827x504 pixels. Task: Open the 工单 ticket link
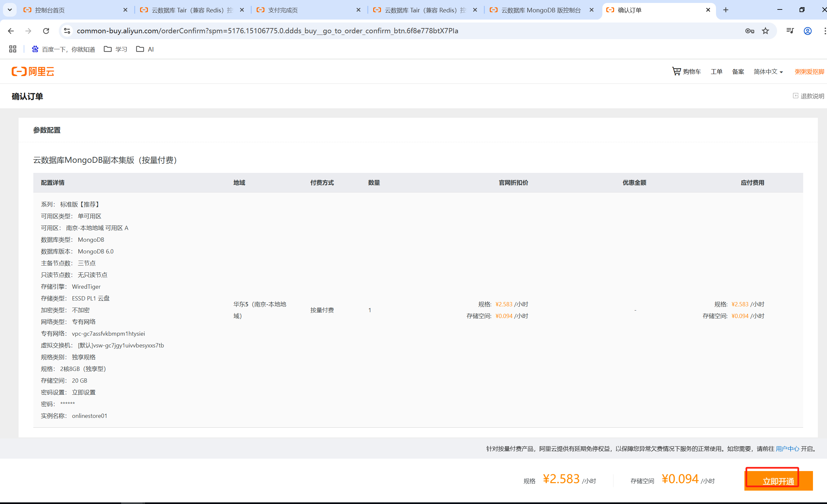coord(716,71)
